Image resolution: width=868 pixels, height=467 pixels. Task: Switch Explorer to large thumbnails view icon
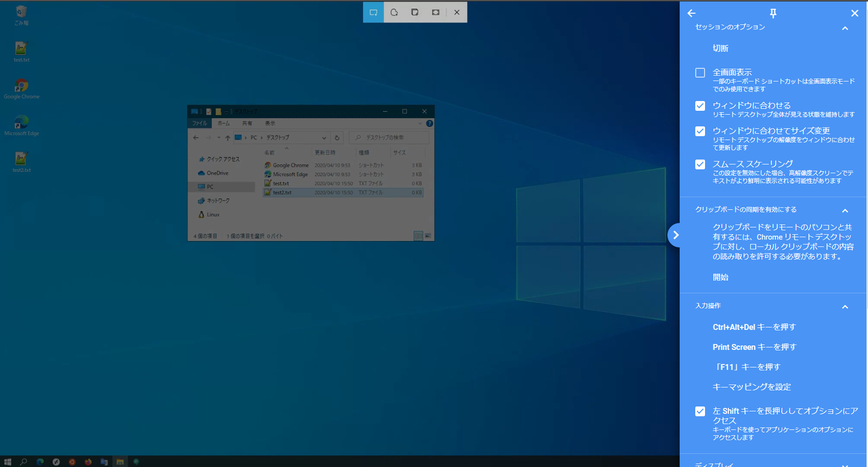(x=428, y=236)
